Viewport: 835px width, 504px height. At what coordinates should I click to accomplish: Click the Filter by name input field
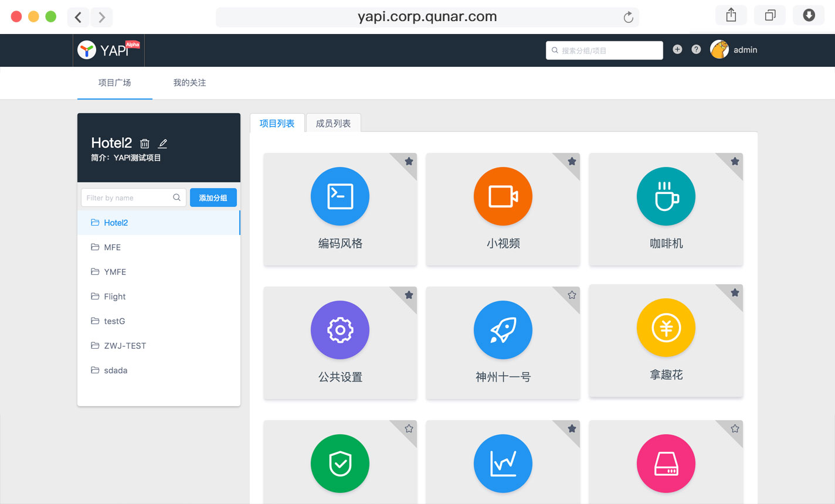129,198
